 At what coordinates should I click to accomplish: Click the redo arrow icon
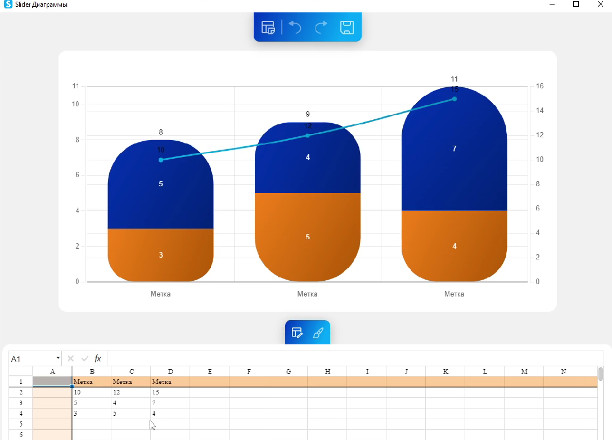321,28
